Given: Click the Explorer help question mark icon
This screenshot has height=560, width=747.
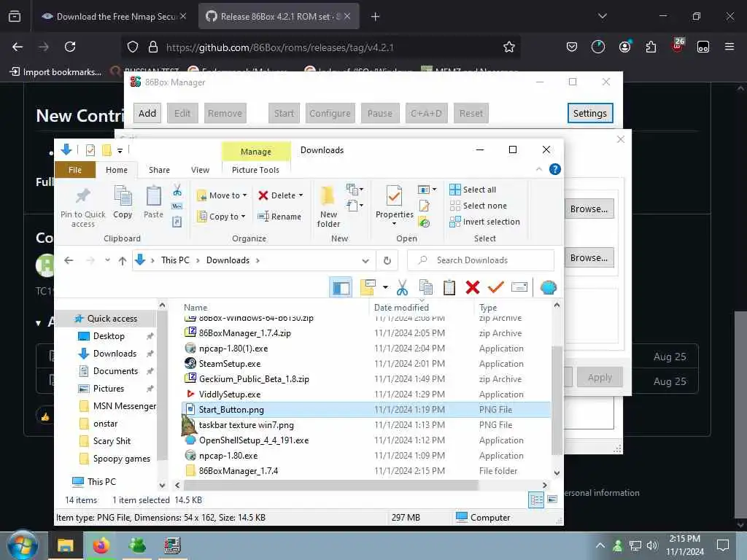Looking at the screenshot, I should click(x=554, y=169).
